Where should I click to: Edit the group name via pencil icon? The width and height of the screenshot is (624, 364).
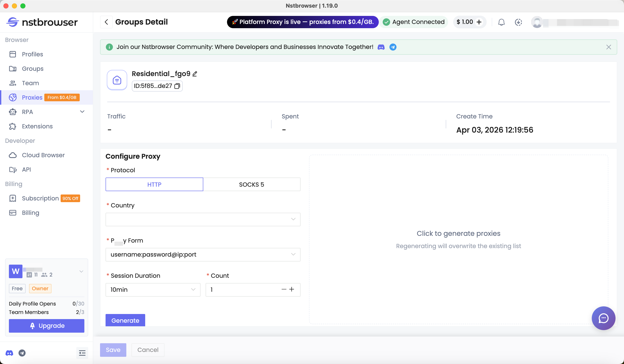pyautogui.click(x=195, y=74)
